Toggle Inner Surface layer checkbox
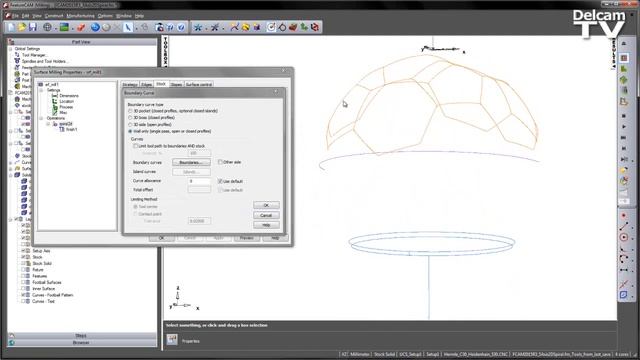The width and height of the screenshot is (640, 360). [x=24, y=289]
